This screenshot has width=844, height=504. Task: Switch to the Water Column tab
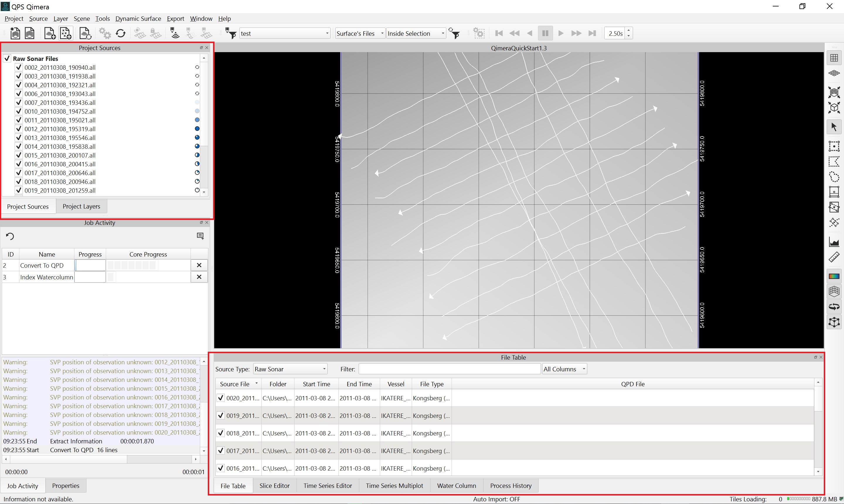[x=456, y=486]
